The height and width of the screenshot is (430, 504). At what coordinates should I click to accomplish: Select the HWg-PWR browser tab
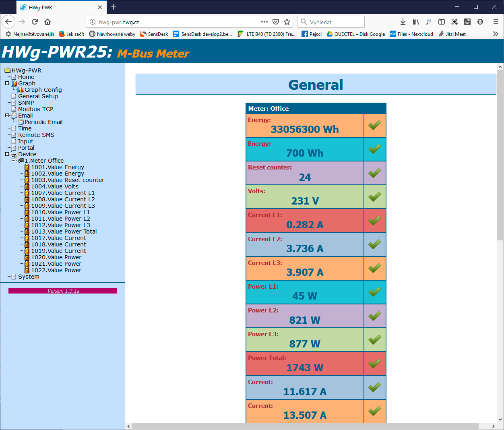[62, 7]
